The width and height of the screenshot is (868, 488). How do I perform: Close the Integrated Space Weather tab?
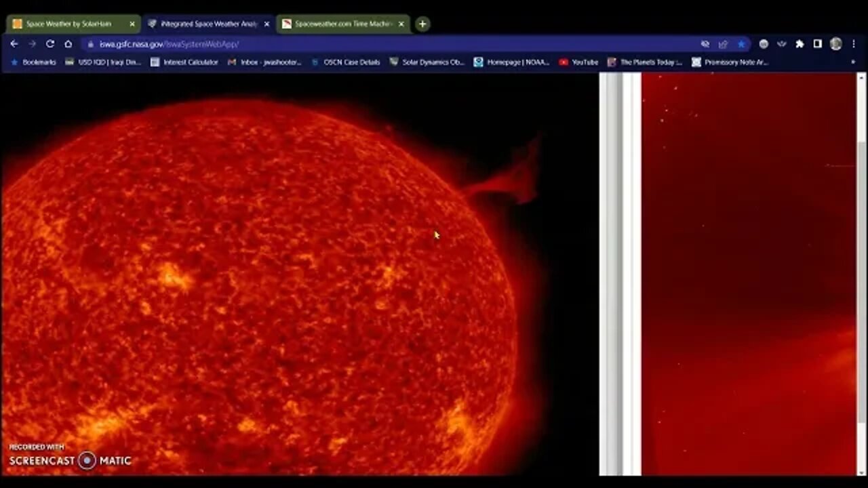pos(267,24)
